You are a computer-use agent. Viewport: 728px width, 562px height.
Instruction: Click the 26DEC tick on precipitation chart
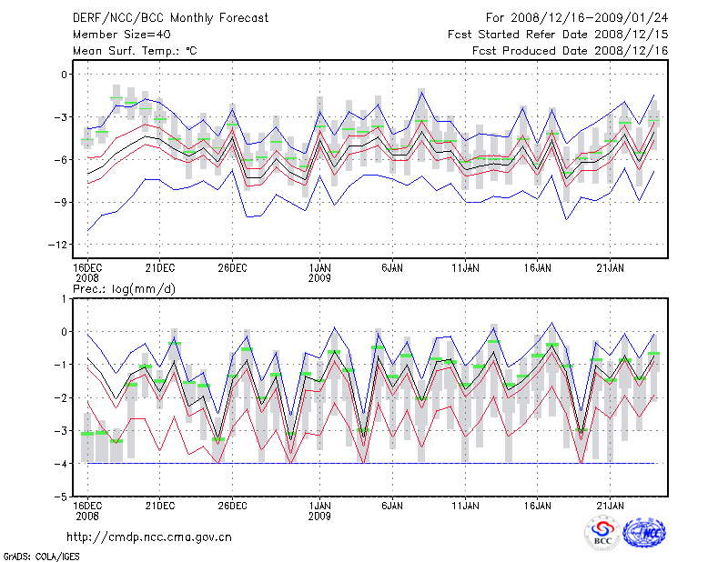(232, 505)
